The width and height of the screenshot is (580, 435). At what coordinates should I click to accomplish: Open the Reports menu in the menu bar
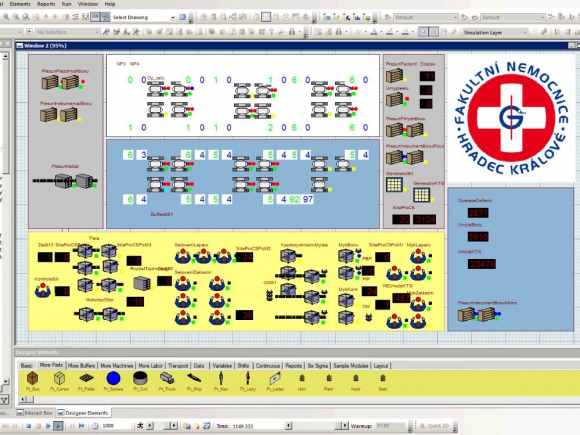click(x=46, y=4)
